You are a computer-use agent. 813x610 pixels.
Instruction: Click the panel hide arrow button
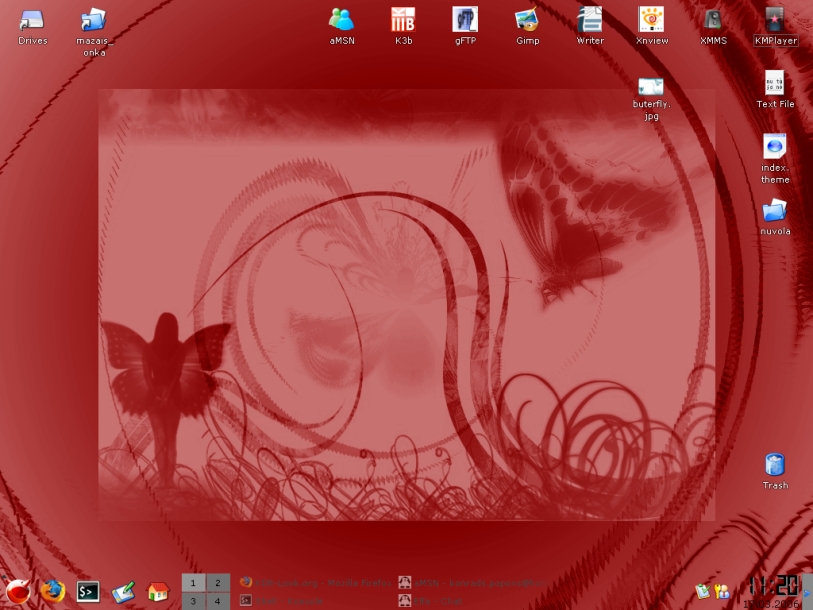click(807, 592)
